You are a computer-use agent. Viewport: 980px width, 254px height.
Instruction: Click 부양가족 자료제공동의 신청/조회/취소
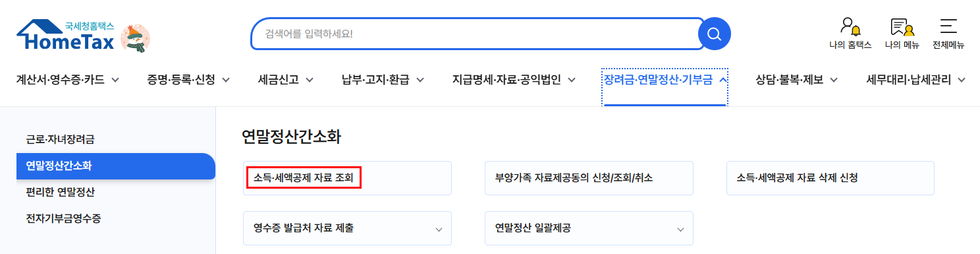574,178
